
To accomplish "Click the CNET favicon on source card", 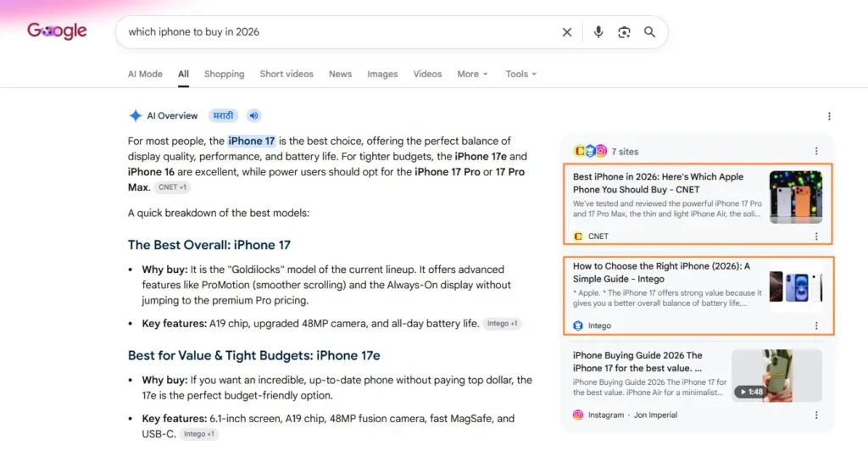I will tap(578, 237).
